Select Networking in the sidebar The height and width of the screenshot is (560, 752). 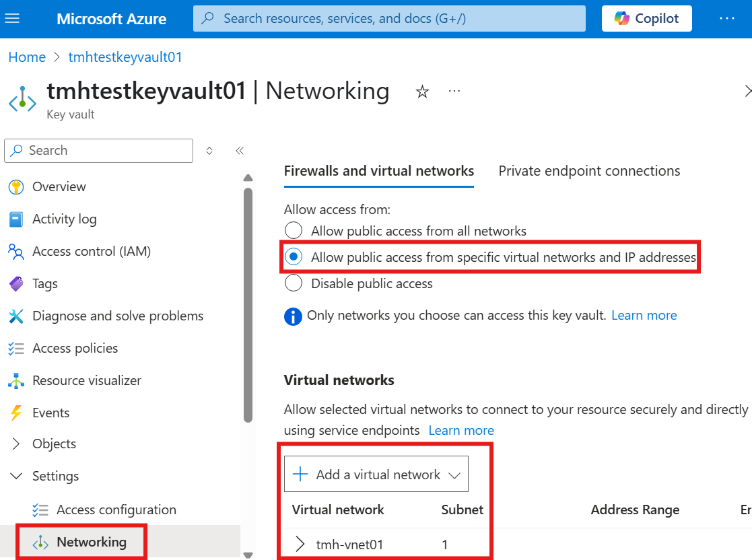click(x=92, y=542)
